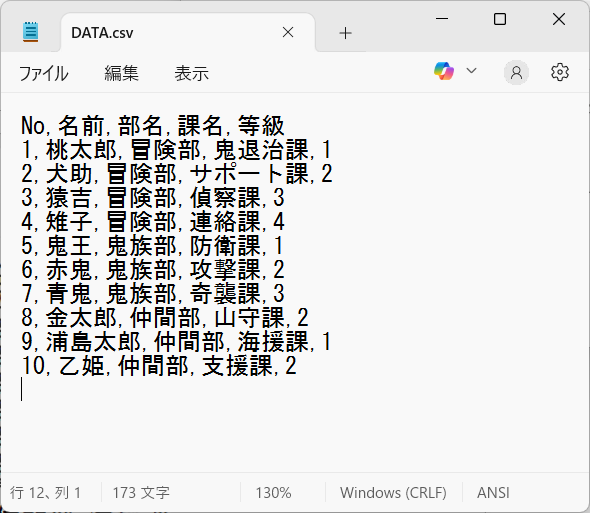Click the text line for 桃太郎
This screenshot has width=590, height=513.
point(176,149)
